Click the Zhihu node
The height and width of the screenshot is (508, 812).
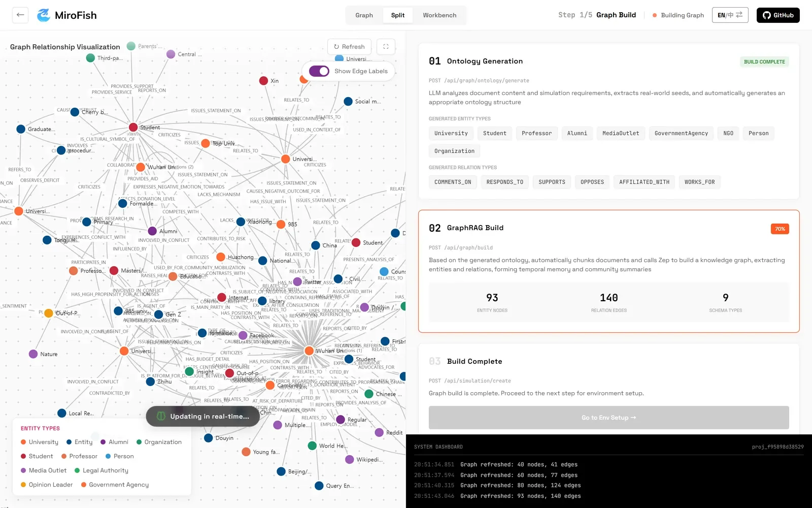[x=150, y=382]
